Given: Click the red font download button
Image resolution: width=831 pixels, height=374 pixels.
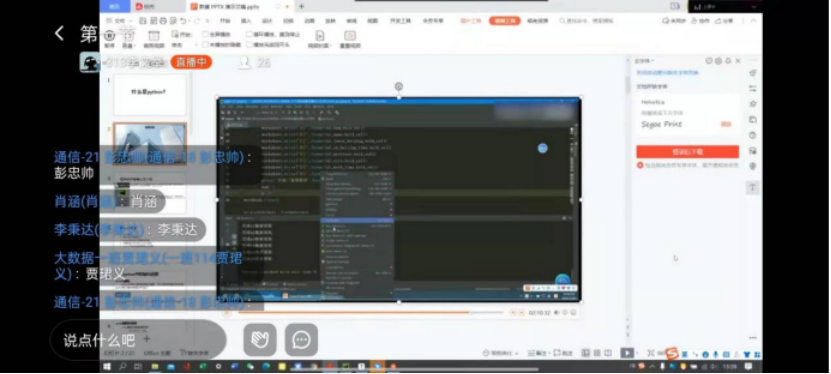Looking at the screenshot, I should (687, 152).
